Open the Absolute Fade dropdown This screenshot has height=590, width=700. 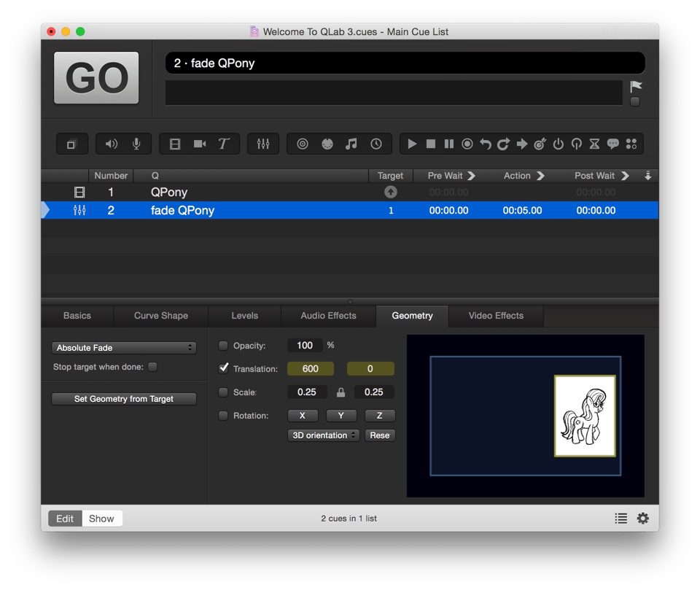point(124,348)
